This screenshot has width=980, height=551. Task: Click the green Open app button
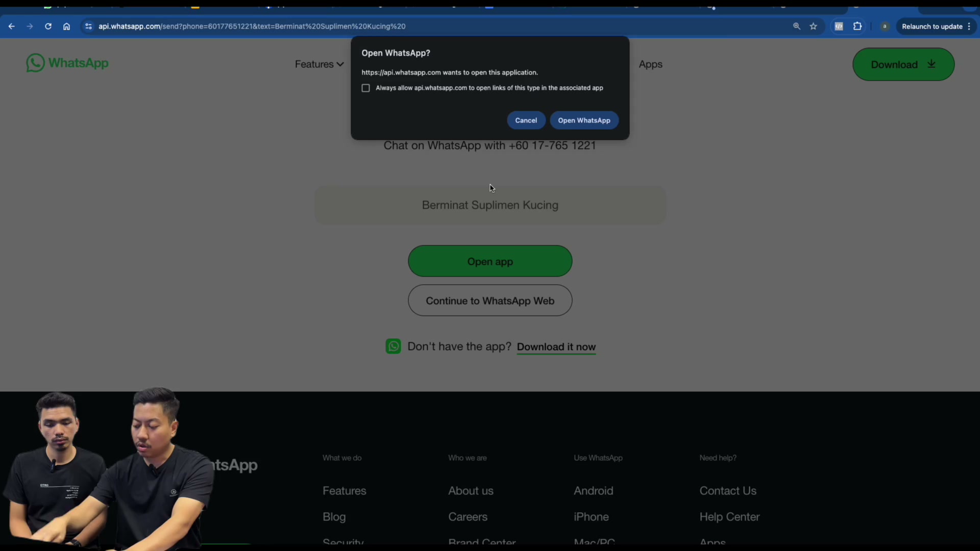490,261
